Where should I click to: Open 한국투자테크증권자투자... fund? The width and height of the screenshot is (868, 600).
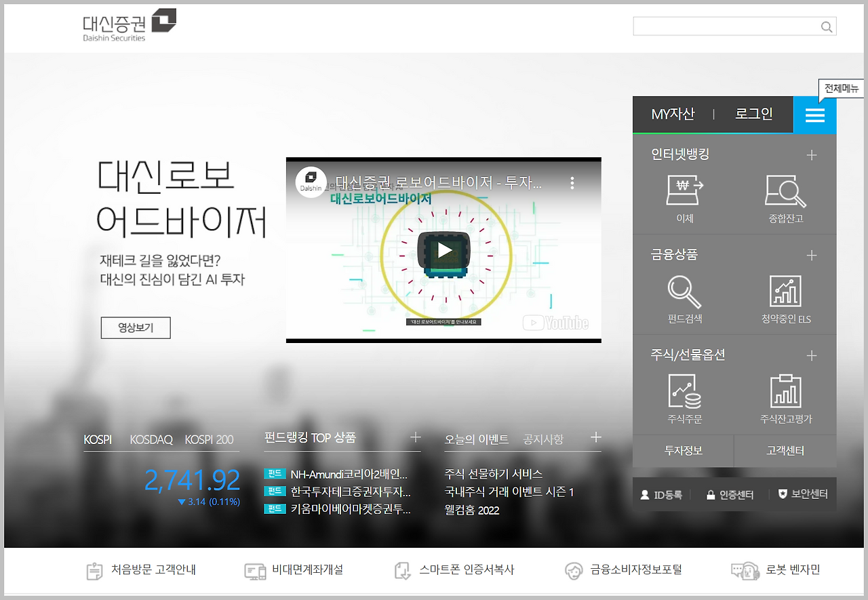coord(350,492)
